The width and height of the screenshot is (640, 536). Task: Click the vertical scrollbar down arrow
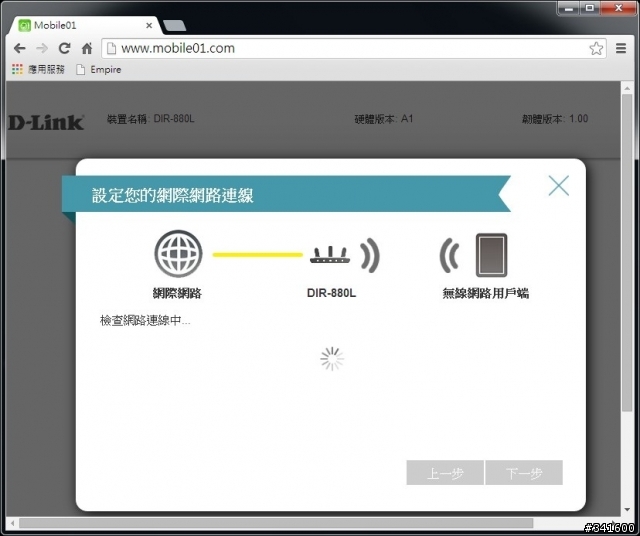pyautogui.click(x=627, y=509)
